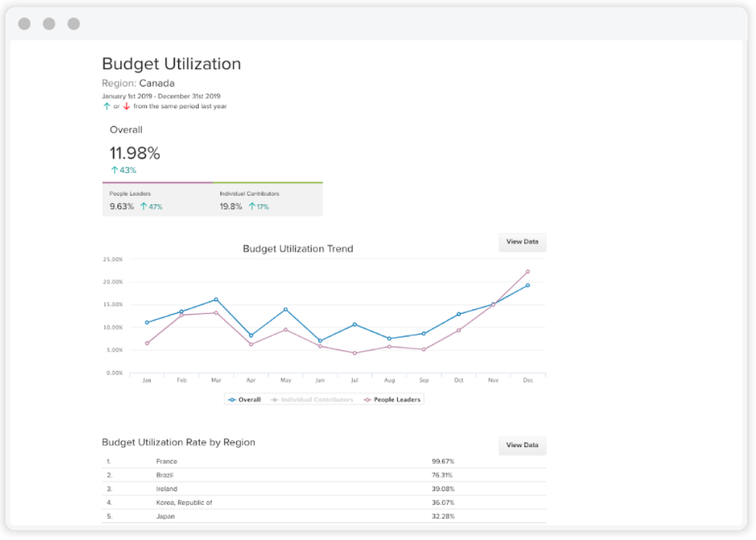
Task: Click the Budget Utilization Trend chart title
Action: tap(298, 249)
